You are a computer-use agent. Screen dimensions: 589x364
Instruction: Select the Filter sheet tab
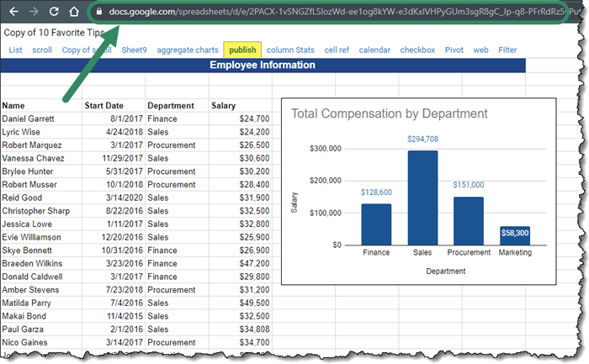[507, 50]
